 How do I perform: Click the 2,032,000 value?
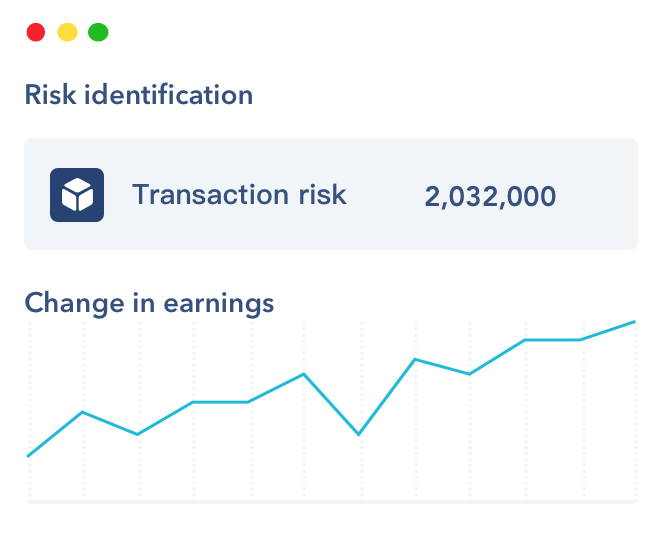(x=490, y=196)
